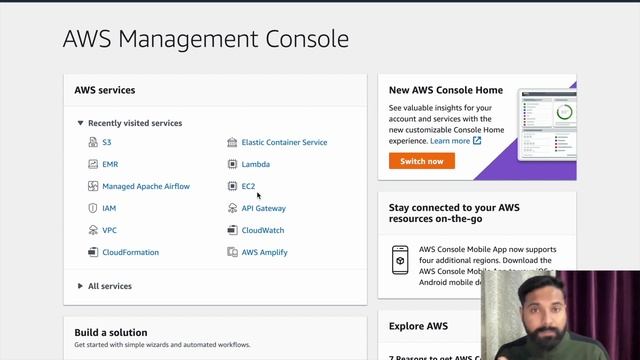
Task: Click the New AWS Console Home heading
Action: pos(446,90)
